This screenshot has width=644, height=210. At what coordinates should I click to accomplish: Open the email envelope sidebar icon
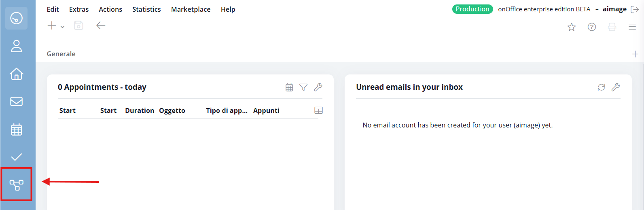pyautogui.click(x=16, y=102)
